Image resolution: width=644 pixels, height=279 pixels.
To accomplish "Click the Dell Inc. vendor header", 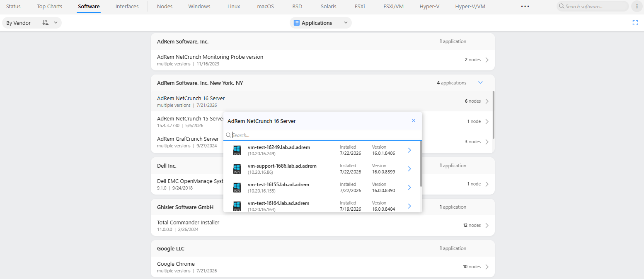I will coord(167,166).
